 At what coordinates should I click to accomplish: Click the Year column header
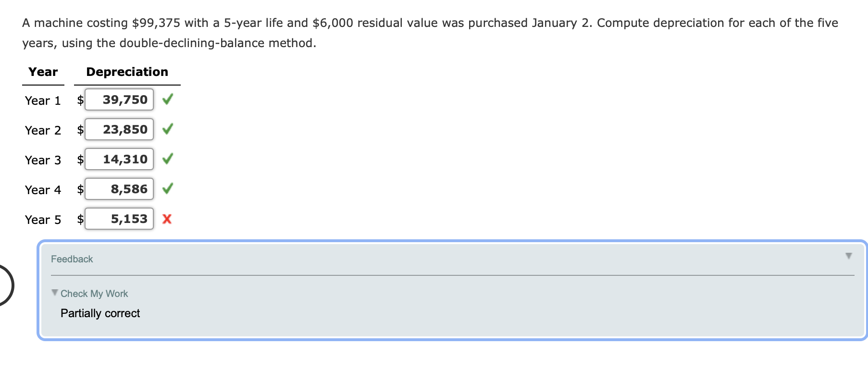[43, 71]
